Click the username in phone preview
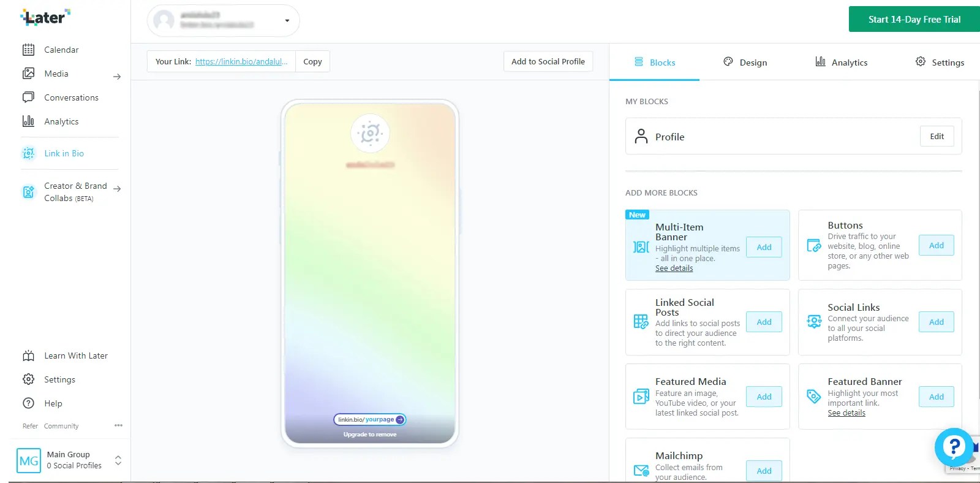The height and width of the screenshot is (483, 980). [x=370, y=164]
